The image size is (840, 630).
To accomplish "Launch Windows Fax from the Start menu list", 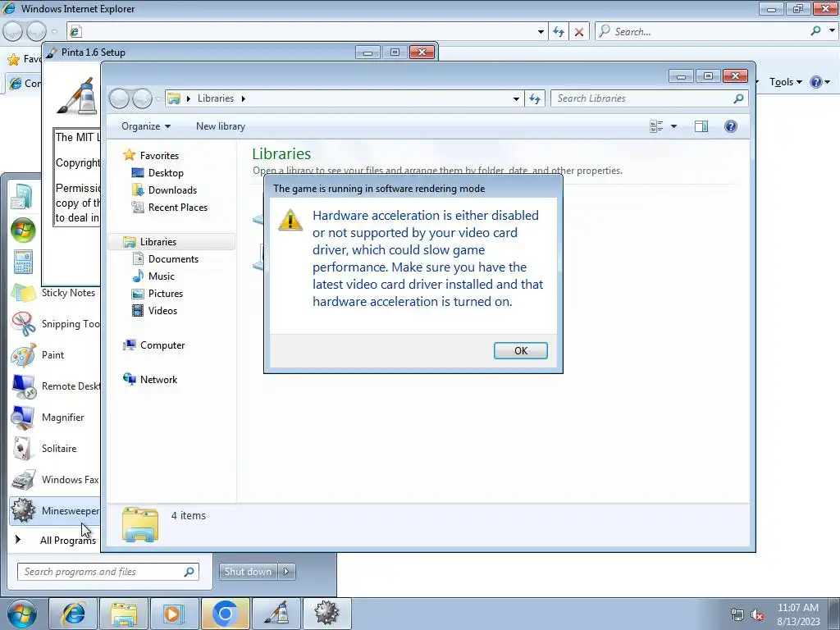I will (55, 479).
